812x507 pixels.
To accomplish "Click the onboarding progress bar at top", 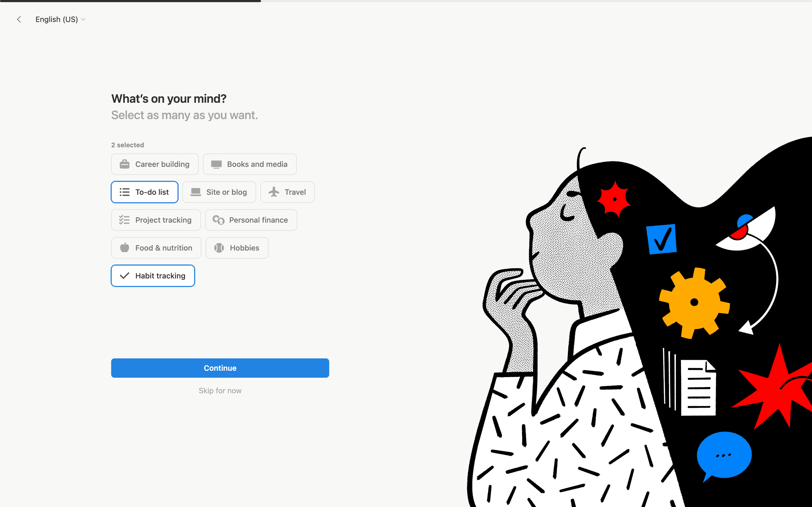I will click(406, 1).
